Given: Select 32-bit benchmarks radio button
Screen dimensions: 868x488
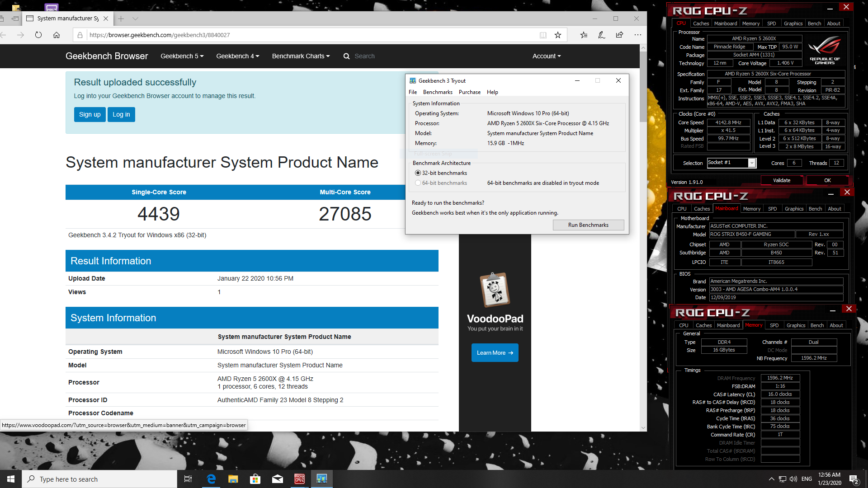Looking at the screenshot, I should pos(418,173).
